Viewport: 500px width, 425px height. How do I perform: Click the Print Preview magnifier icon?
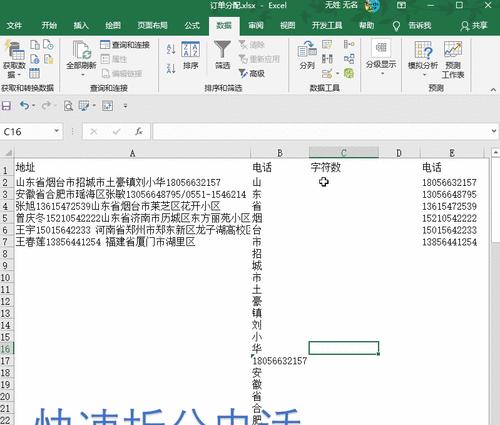68,106
